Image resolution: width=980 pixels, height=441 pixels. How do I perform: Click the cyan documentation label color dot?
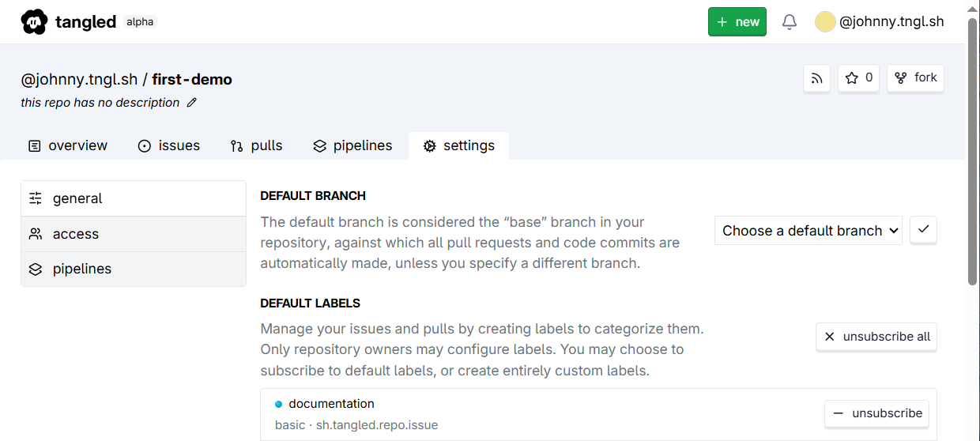click(x=278, y=404)
